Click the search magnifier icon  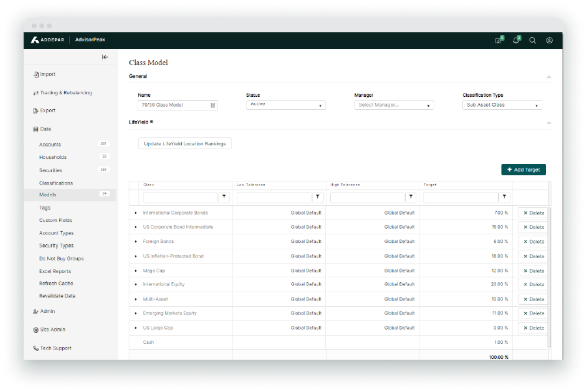(532, 40)
